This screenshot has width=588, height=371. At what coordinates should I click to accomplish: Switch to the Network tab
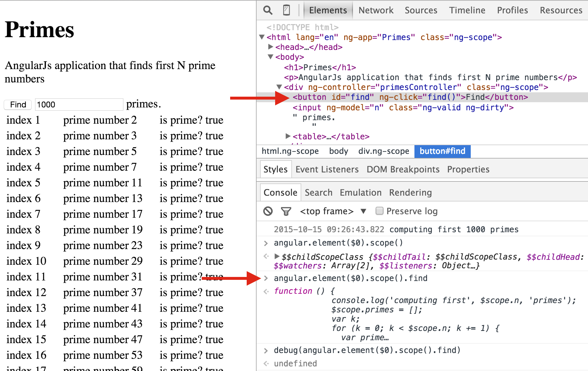point(376,10)
